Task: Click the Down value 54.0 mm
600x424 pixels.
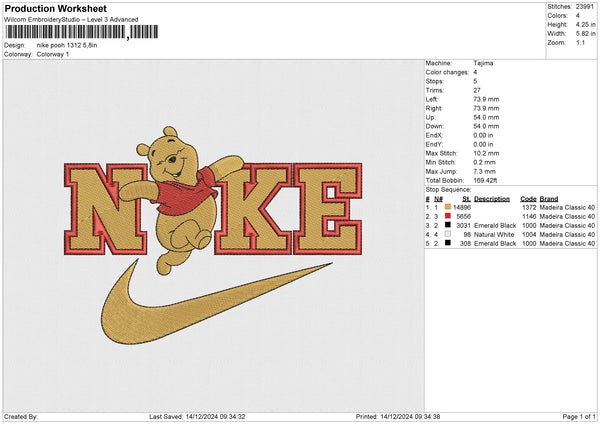Action: click(x=486, y=126)
